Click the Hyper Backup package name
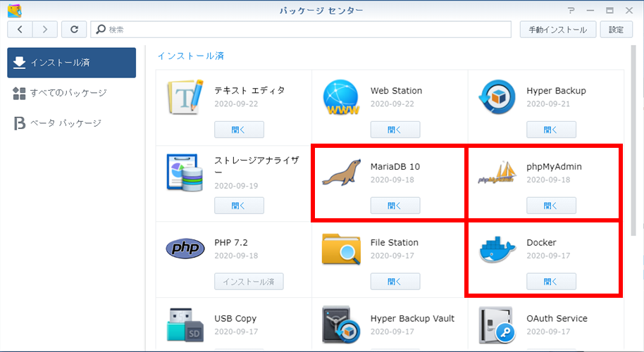This screenshot has width=644, height=352. tap(556, 91)
